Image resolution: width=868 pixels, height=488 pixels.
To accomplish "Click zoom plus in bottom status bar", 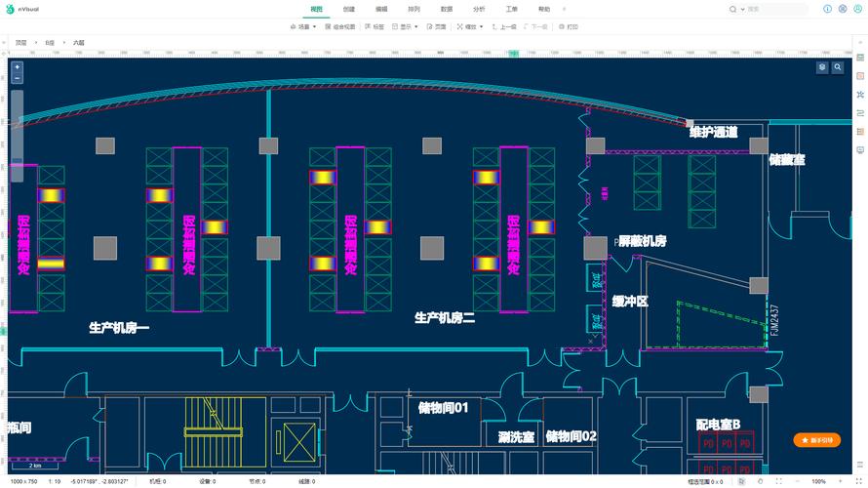I will coord(840,481).
